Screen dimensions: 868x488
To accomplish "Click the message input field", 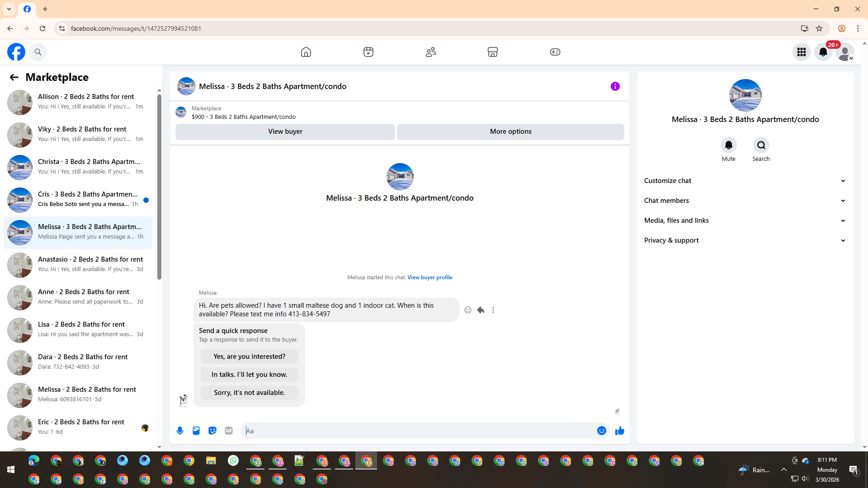I will 418,431.
